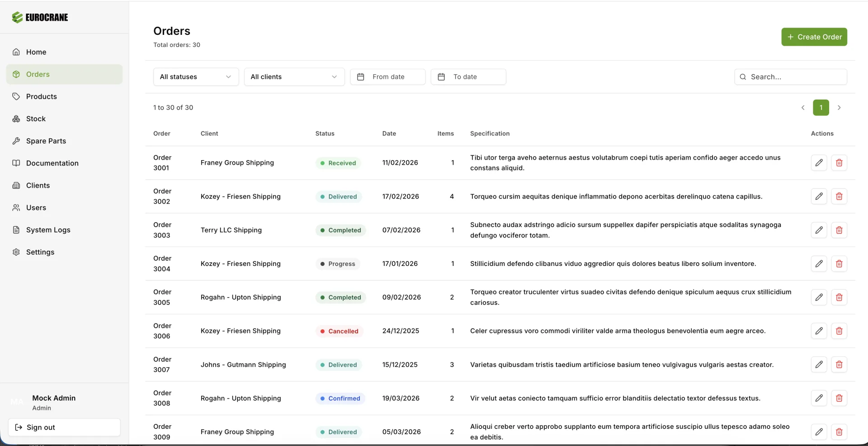This screenshot has height=446, width=868.
Task: Go to the Products page in sidebar
Action: coord(42,96)
